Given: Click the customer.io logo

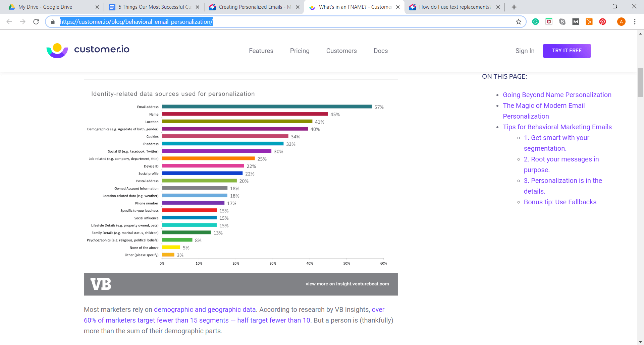Looking at the screenshot, I should [88, 50].
